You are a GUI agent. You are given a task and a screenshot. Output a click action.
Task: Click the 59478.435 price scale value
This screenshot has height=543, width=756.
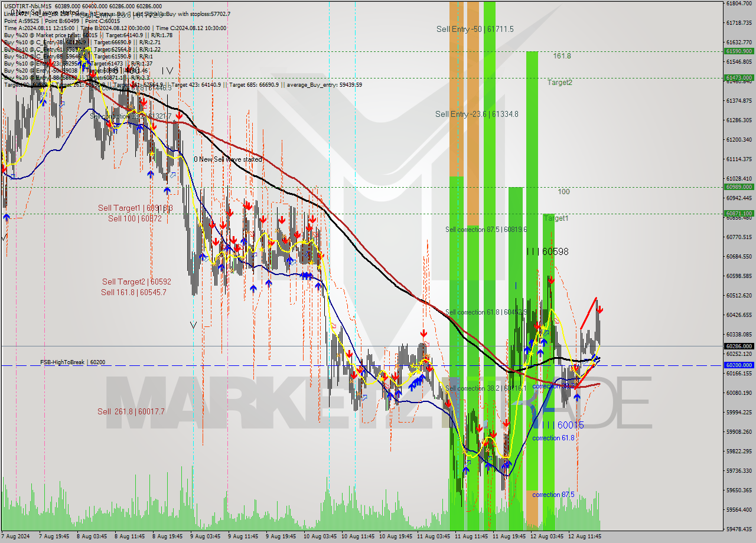739,529
